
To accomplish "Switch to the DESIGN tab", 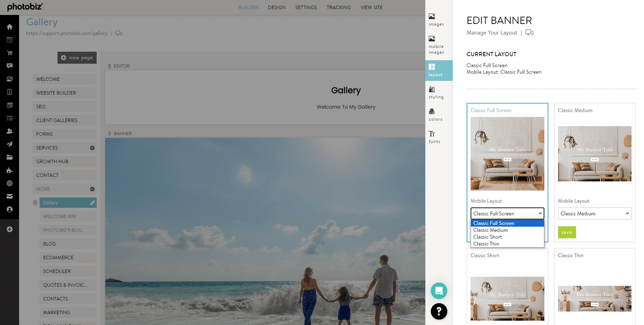I will (x=276, y=7).
